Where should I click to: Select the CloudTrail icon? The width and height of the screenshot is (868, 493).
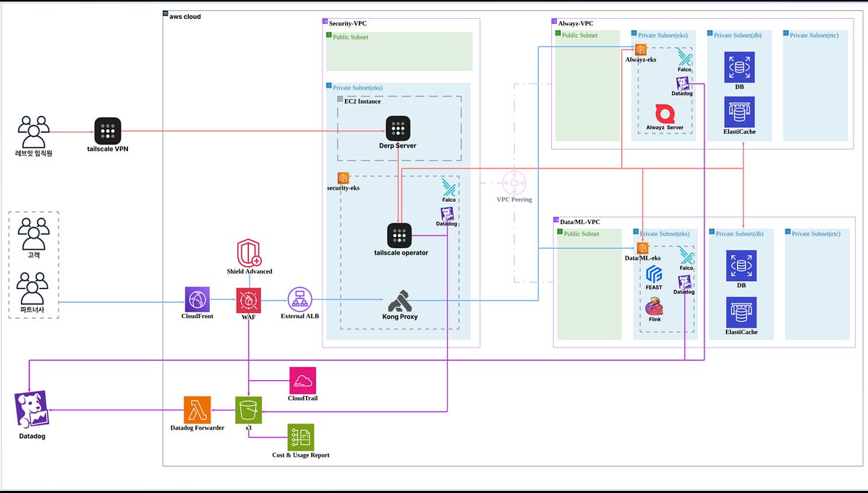click(302, 380)
